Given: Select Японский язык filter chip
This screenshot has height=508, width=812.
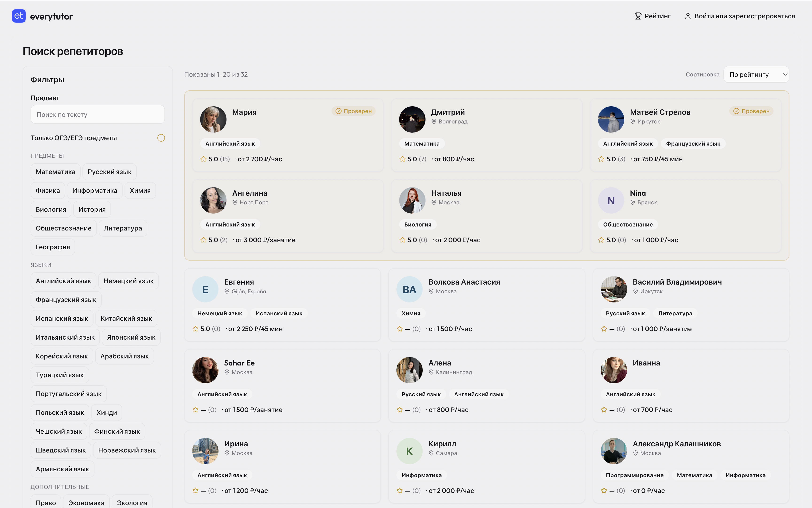Looking at the screenshot, I should coord(131,337).
